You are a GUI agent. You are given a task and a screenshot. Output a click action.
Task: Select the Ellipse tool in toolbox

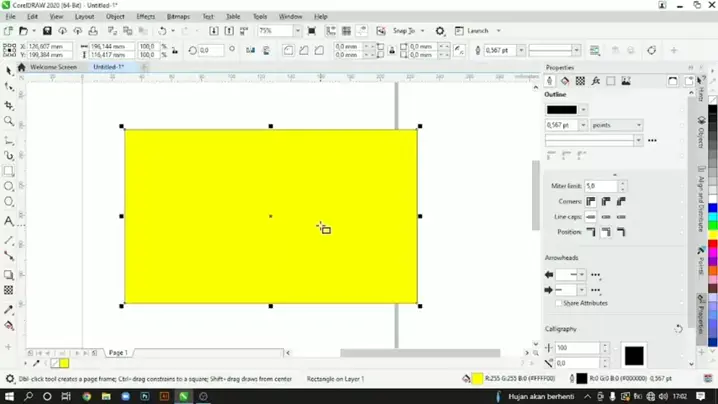9,186
